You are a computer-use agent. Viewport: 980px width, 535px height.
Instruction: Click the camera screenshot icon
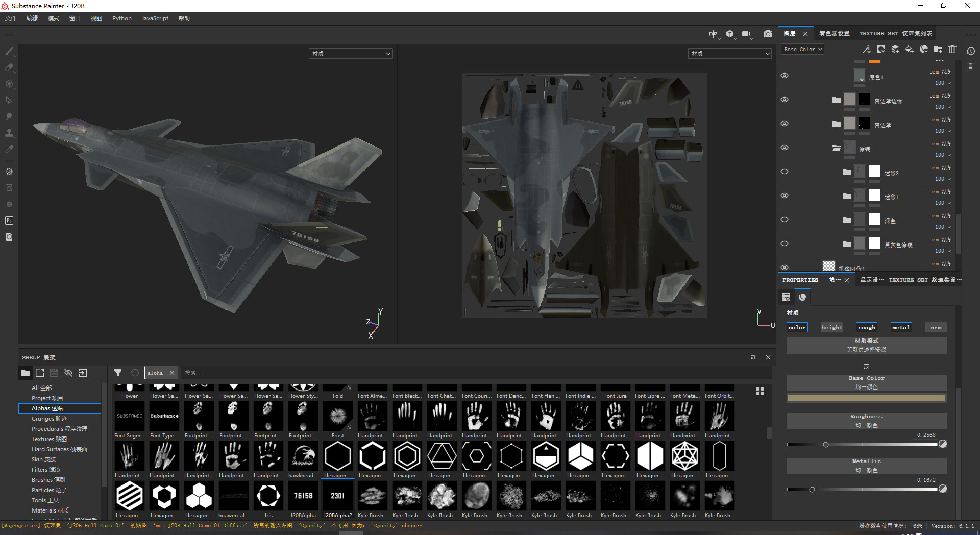click(x=768, y=34)
